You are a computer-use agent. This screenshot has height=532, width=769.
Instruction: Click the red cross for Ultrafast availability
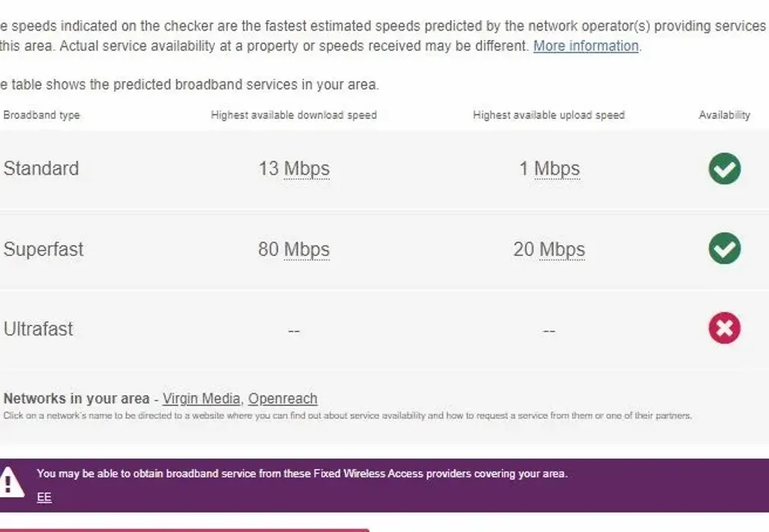[724, 328]
